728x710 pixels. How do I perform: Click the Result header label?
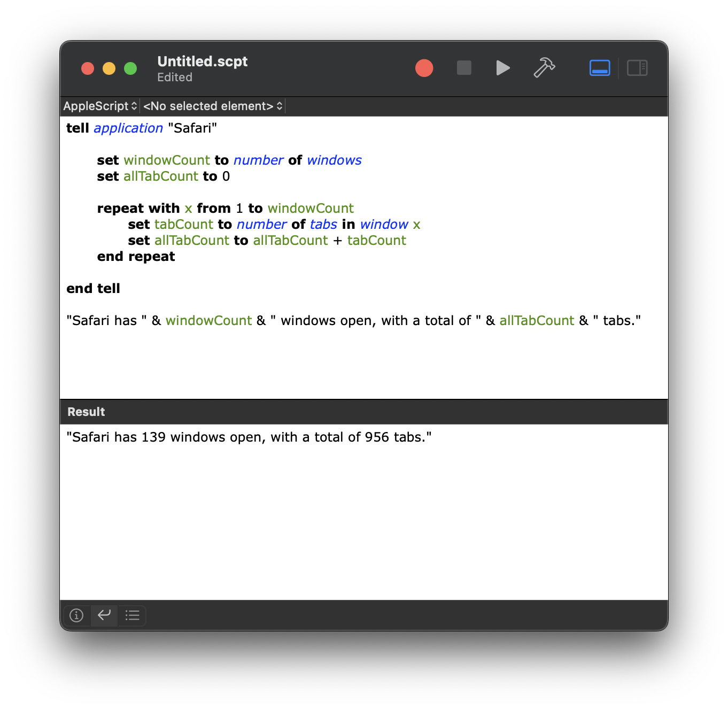tap(86, 412)
